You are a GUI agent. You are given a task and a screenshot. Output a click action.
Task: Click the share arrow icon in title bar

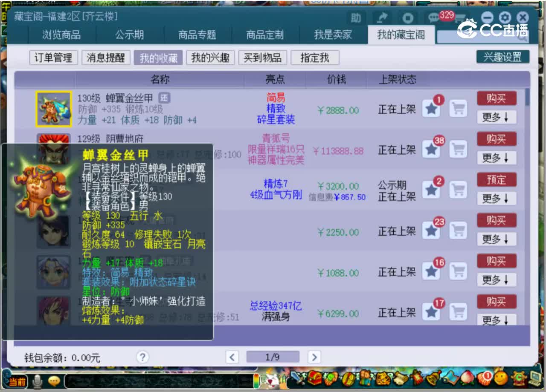[382, 18]
